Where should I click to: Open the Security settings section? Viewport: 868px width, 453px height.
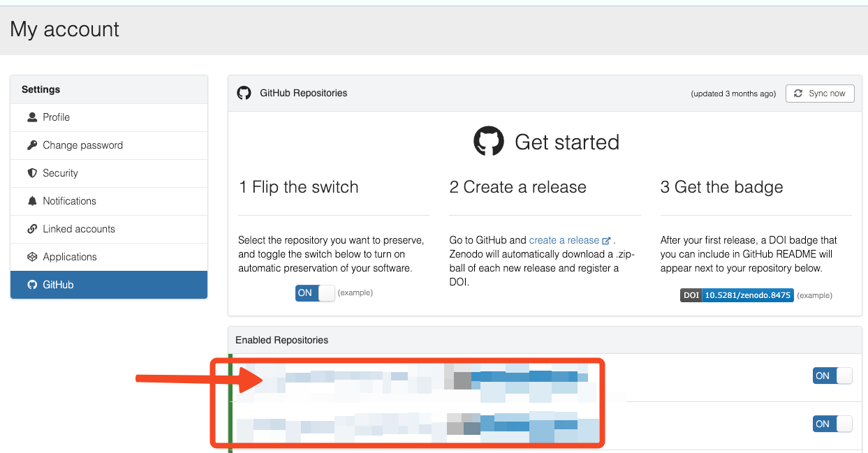(61, 173)
